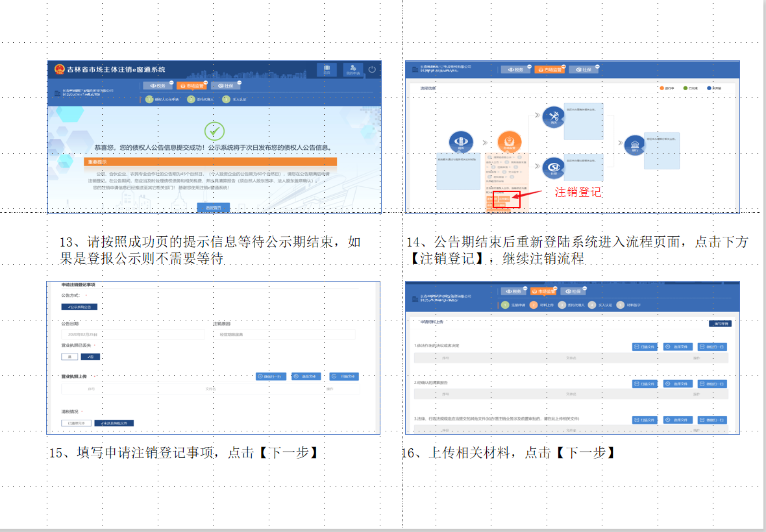The height and width of the screenshot is (532, 766).
Task: Switch to 社保 tab in step 14 screenshot
Action: coord(584,70)
